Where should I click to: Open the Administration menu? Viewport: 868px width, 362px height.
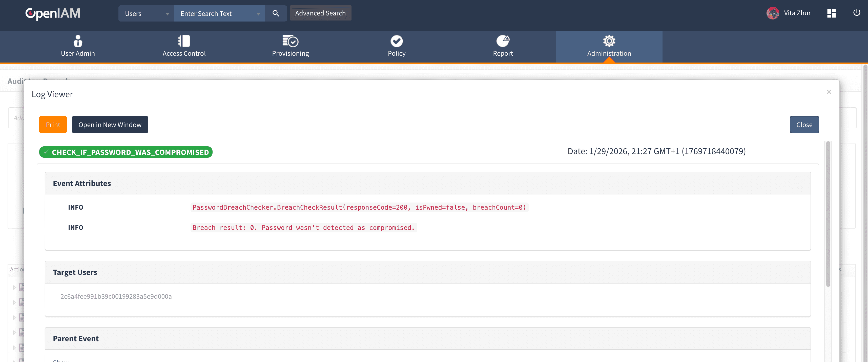609,47
